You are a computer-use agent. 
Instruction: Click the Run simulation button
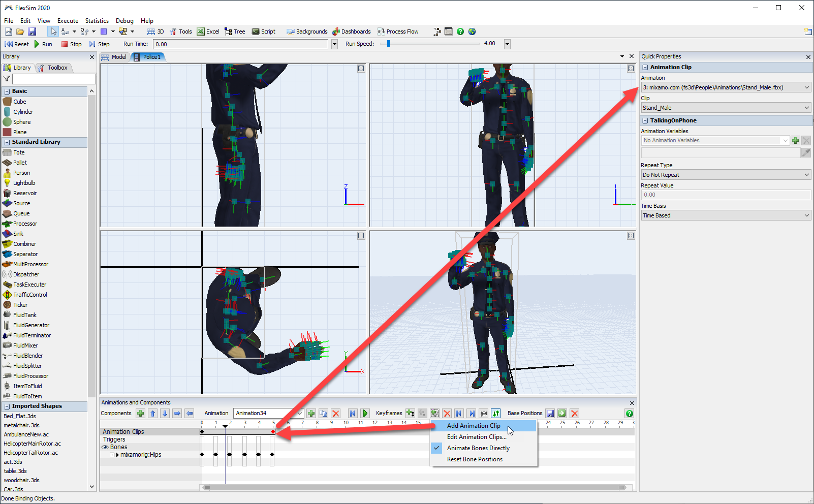(43, 44)
